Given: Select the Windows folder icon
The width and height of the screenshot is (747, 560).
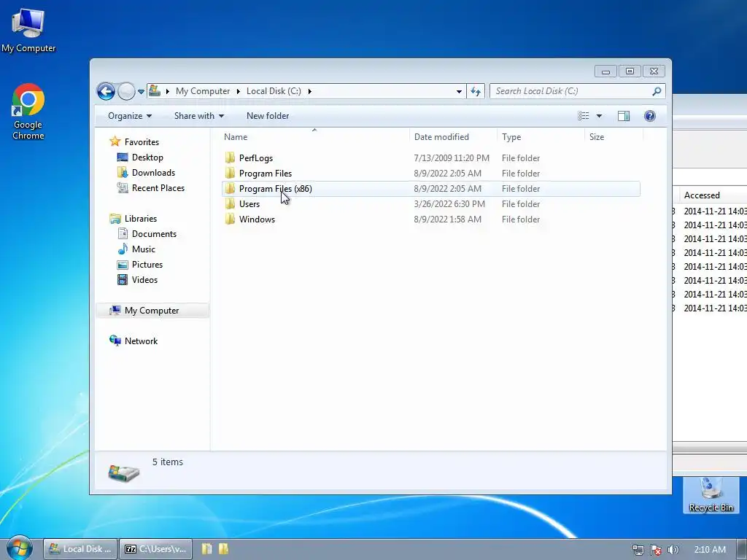Looking at the screenshot, I should (230, 219).
